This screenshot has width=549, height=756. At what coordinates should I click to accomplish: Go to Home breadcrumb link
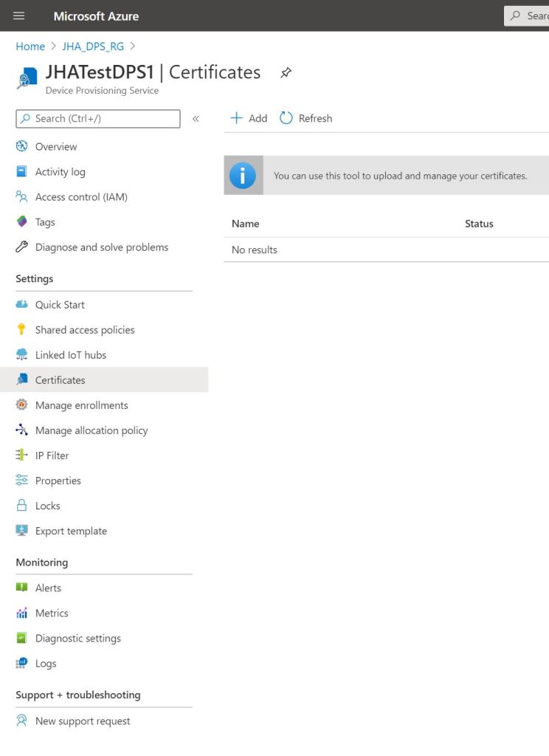click(30, 46)
